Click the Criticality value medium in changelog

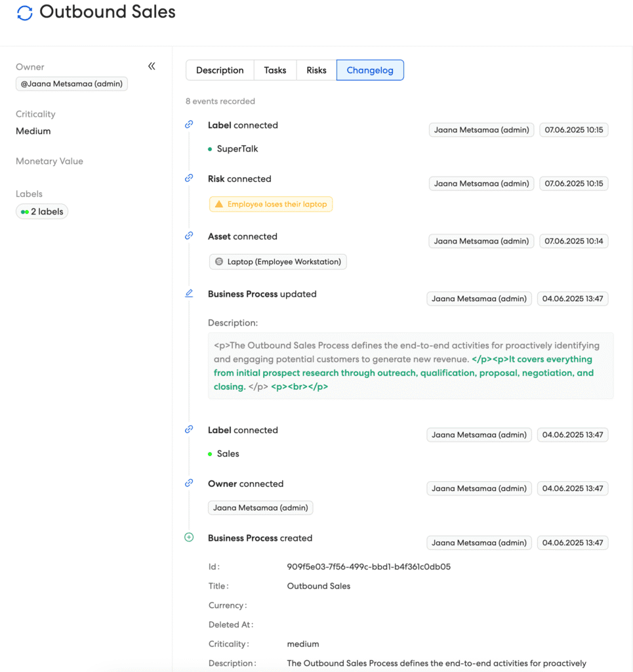click(x=303, y=644)
